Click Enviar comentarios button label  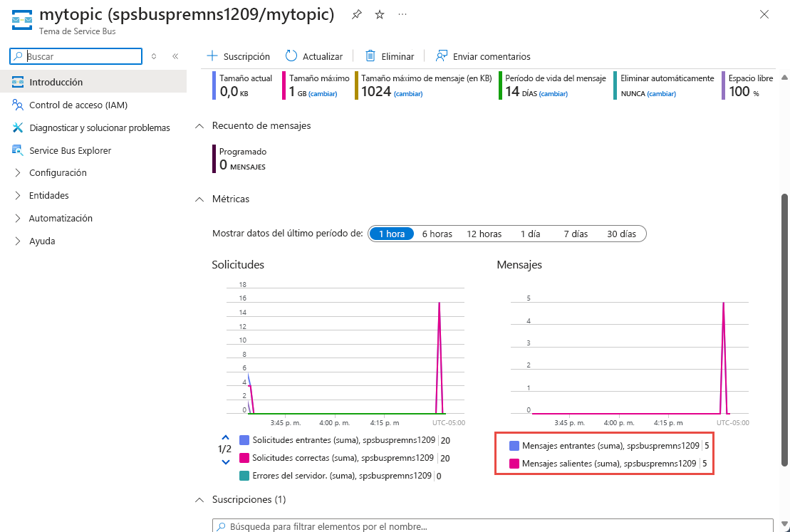[492, 56]
